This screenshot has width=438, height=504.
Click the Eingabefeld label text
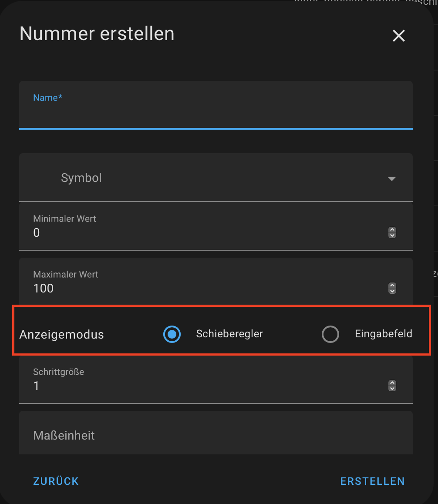[383, 334]
